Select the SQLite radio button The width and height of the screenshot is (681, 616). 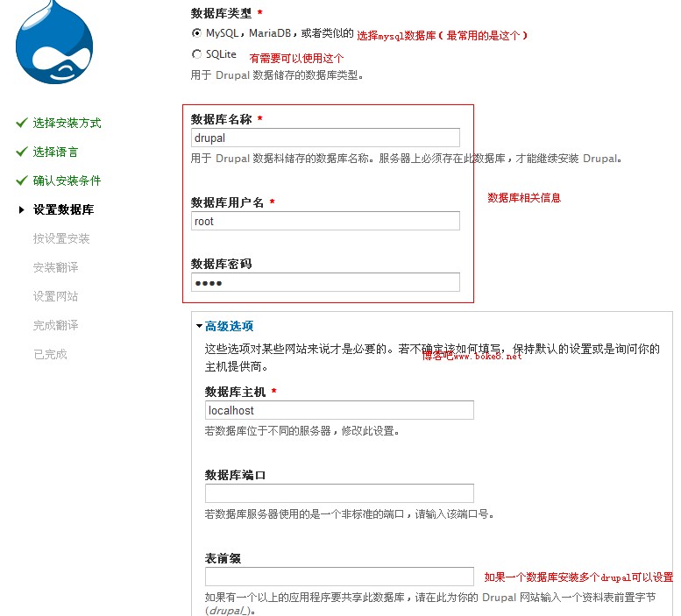pyautogui.click(x=196, y=53)
